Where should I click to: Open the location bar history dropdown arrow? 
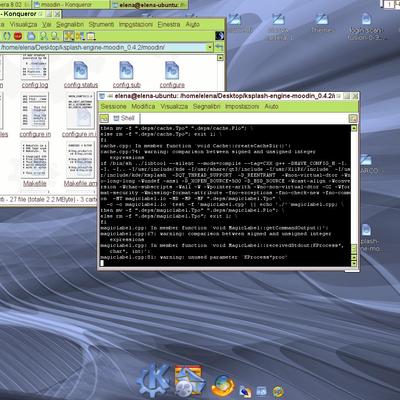pos(210,47)
